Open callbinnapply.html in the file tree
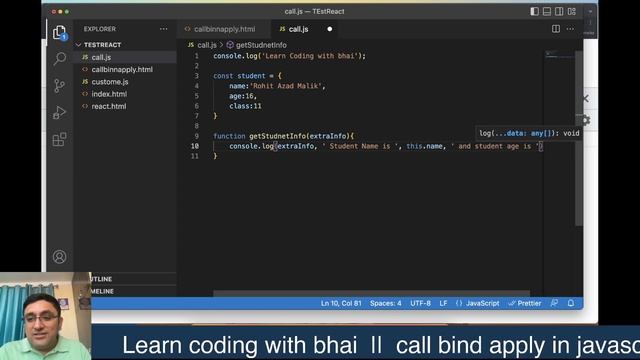Viewport: 640px width, 360px height. point(122,69)
